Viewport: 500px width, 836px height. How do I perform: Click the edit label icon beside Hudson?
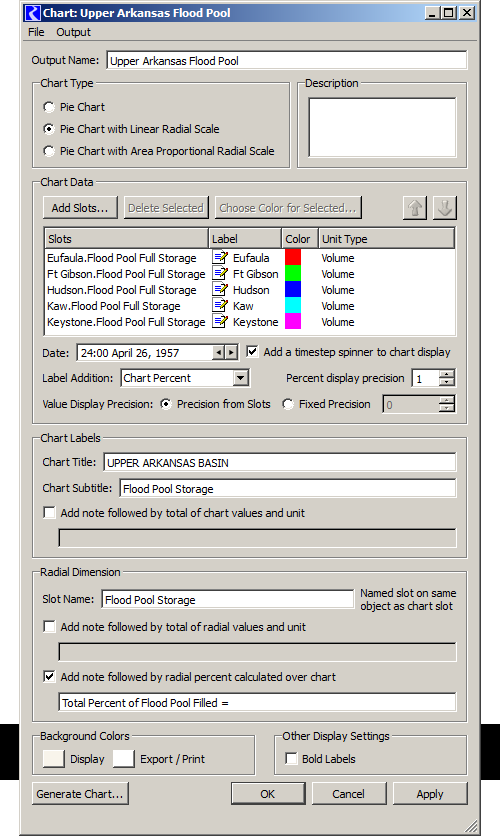220,290
